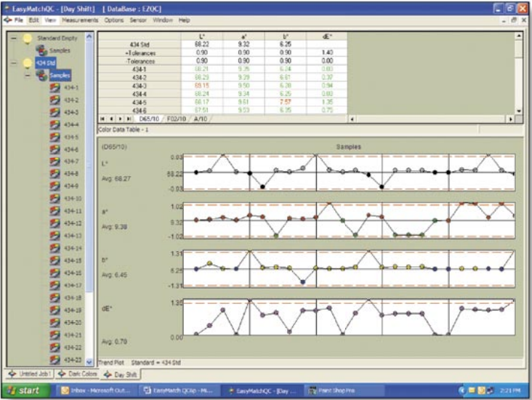Click sample 434-12 icon in tree

pos(55,223)
